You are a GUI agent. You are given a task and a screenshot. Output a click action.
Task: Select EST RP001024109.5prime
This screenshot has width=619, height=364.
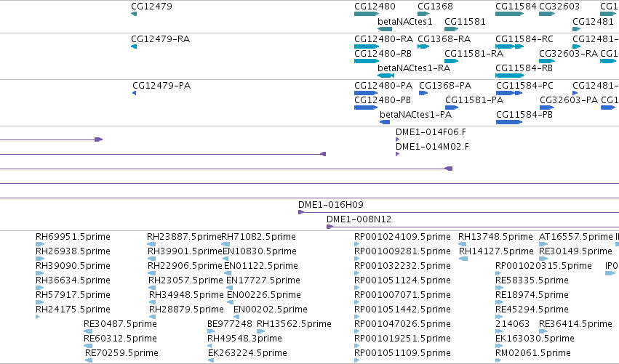pyautogui.click(x=357, y=244)
